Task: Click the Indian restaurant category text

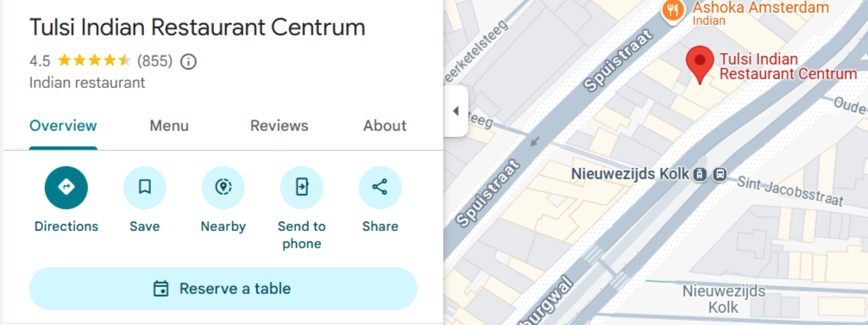Action: 87,83
